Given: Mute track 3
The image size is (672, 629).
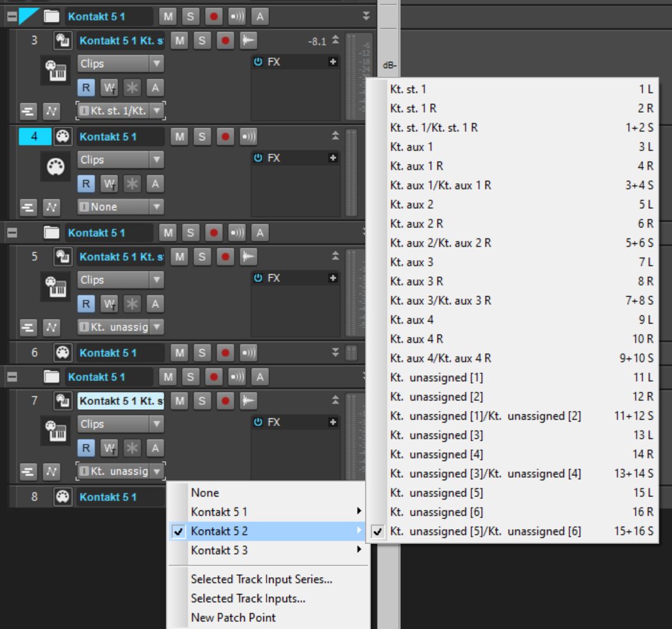Looking at the screenshot, I should pos(179,41).
